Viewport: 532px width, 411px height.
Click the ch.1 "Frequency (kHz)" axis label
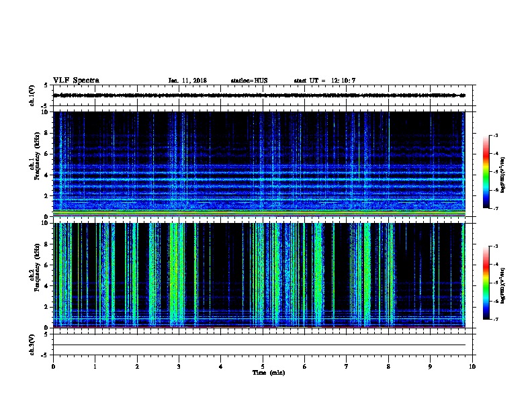37,156
